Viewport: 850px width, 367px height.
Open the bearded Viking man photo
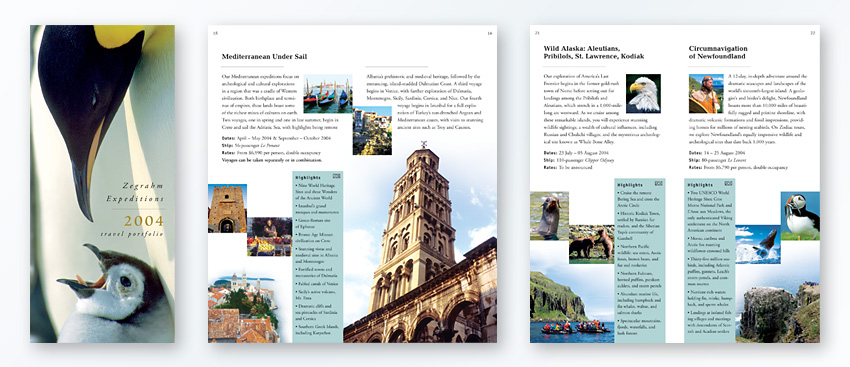coord(706,93)
